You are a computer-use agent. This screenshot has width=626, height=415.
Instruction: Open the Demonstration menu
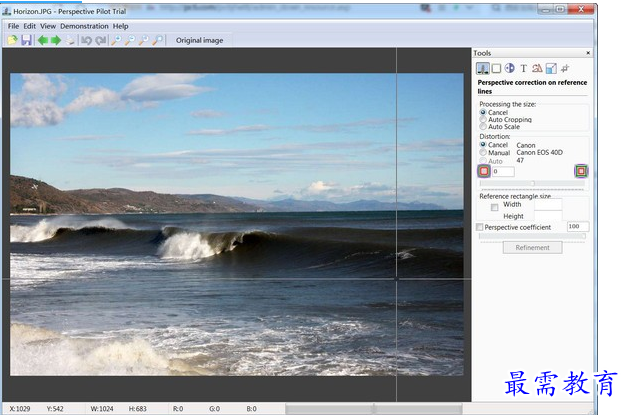84,26
